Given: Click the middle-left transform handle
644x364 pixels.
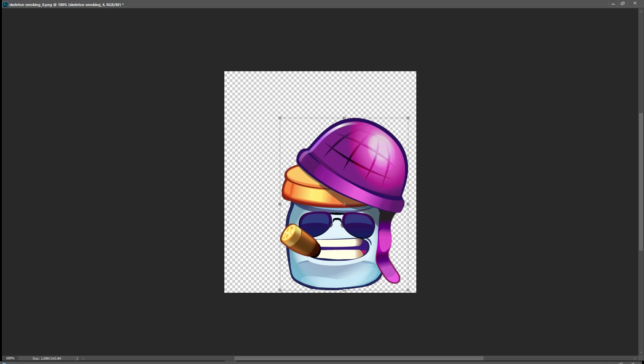Looking at the screenshot, I should (280, 204).
